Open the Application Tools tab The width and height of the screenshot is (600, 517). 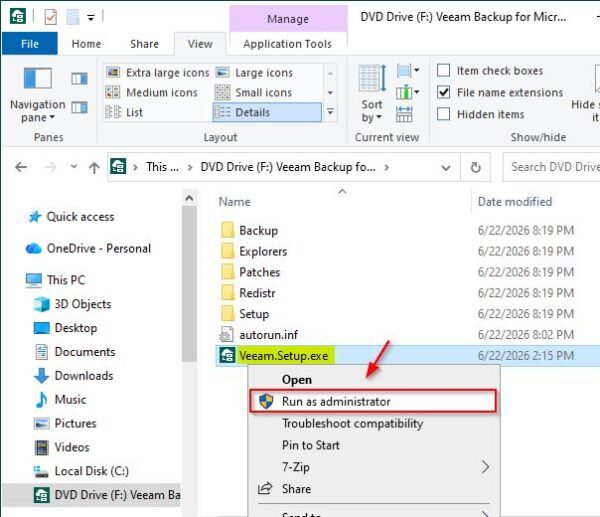tap(288, 44)
